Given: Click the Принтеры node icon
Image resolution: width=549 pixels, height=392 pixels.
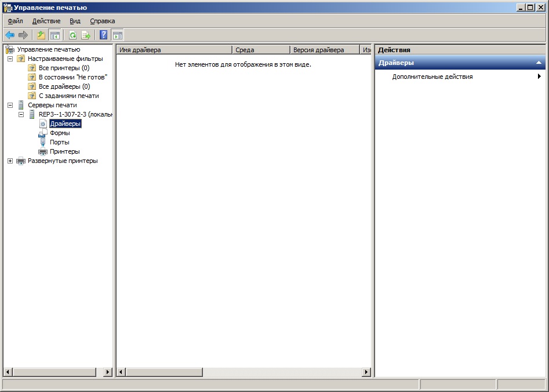Looking at the screenshot, I should click(x=43, y=152).
